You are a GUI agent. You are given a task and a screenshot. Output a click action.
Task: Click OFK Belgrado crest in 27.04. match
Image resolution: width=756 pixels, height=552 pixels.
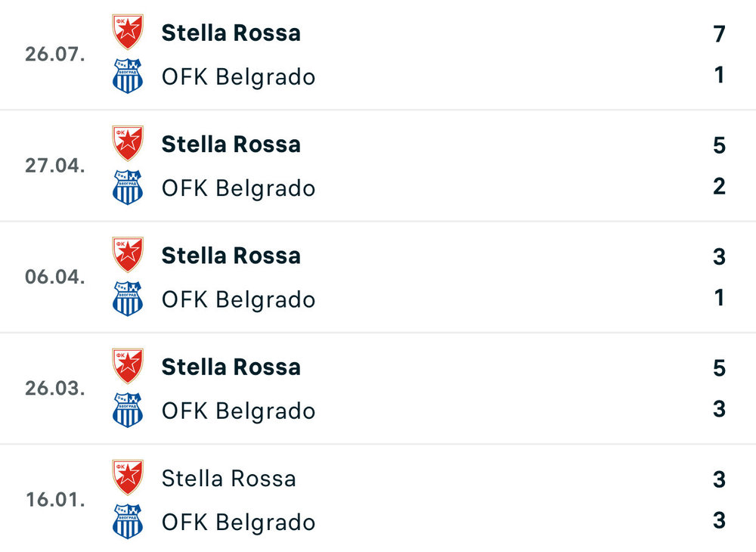click(127, 188)
